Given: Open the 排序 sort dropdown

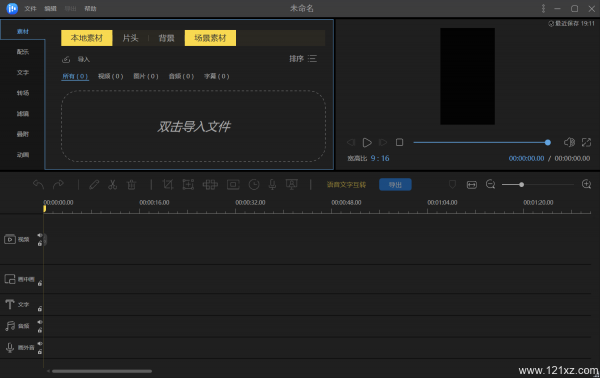Looking at the screenshot, I should point(303,59).
